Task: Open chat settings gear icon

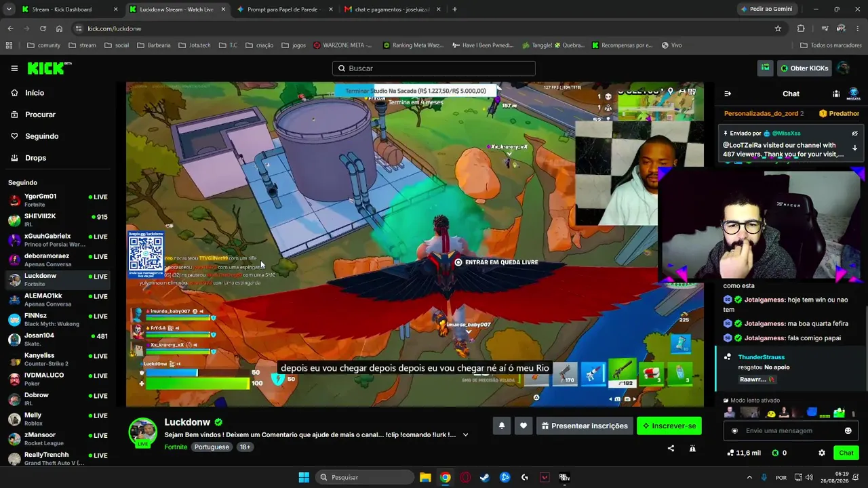Action: (822, 453)
